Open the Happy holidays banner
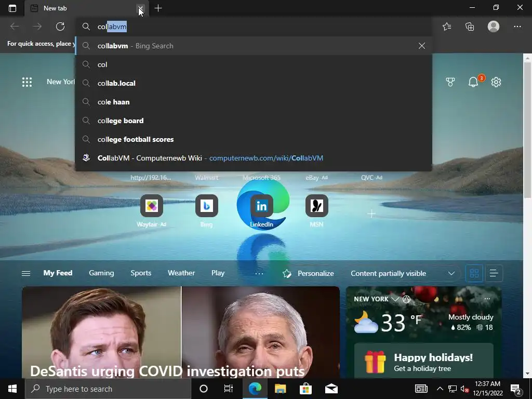Viewport: 532px width, 399px height. click(423, 362)
